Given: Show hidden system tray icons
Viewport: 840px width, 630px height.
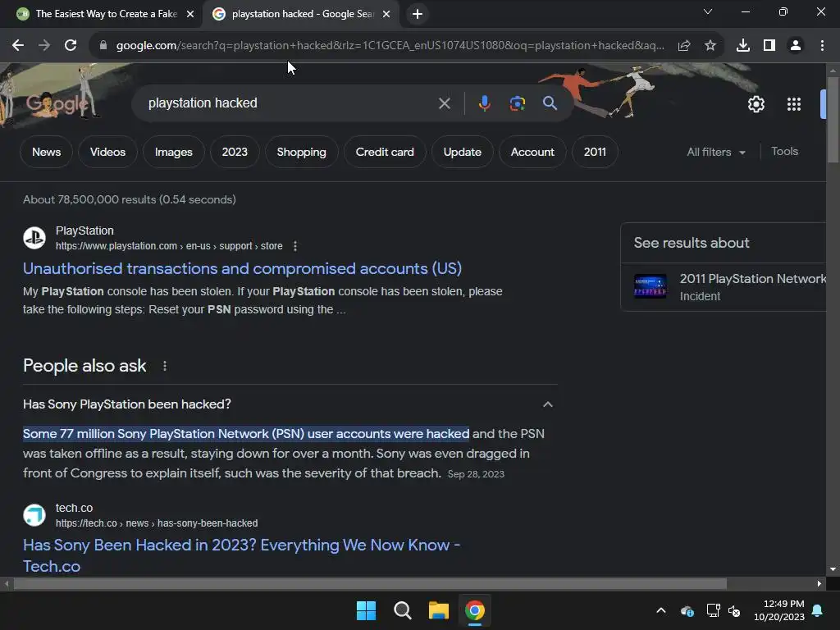Looking at the screenshot, I should tap(661, 610).
